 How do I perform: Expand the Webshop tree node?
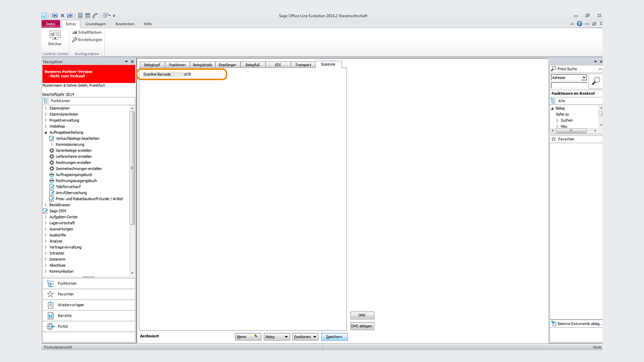[x=46, y=126]
